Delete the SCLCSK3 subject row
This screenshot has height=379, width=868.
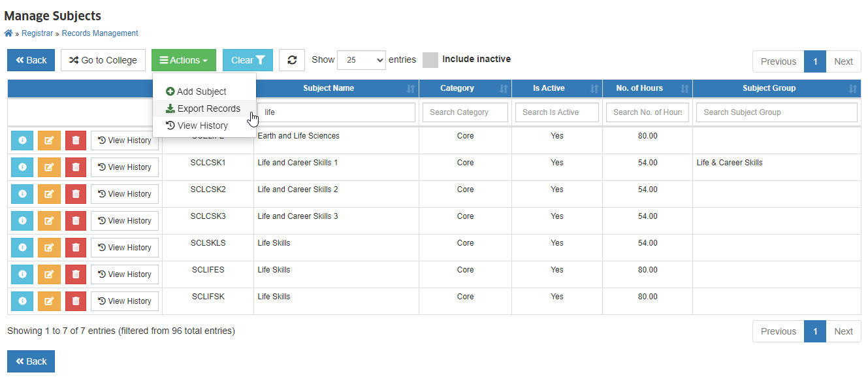tap(76, 221)
